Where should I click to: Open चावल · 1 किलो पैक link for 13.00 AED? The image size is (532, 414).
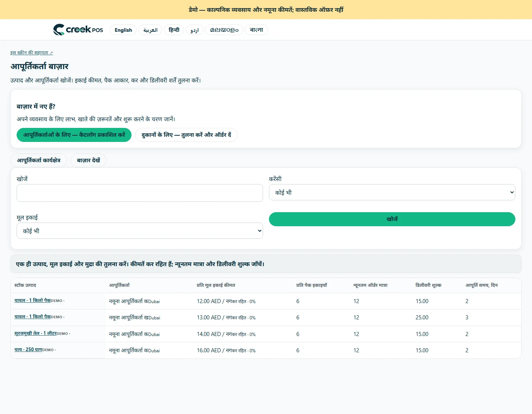[x=33, y=317]
